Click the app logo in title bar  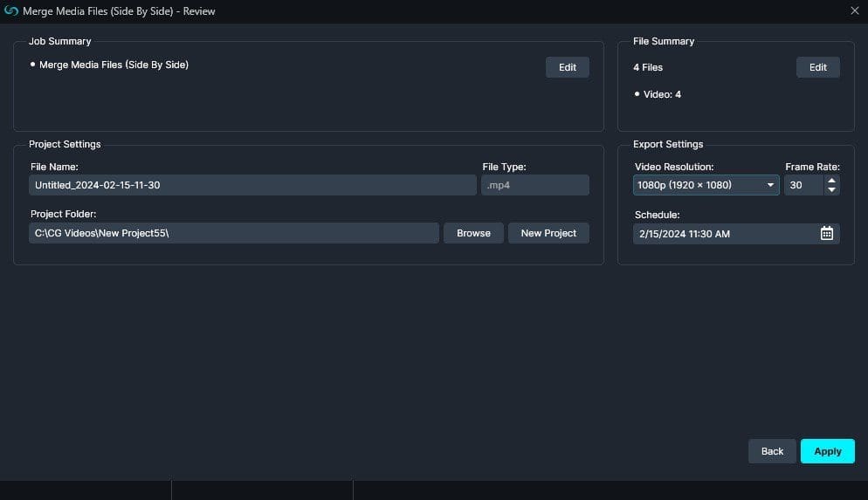click(11, 11)
